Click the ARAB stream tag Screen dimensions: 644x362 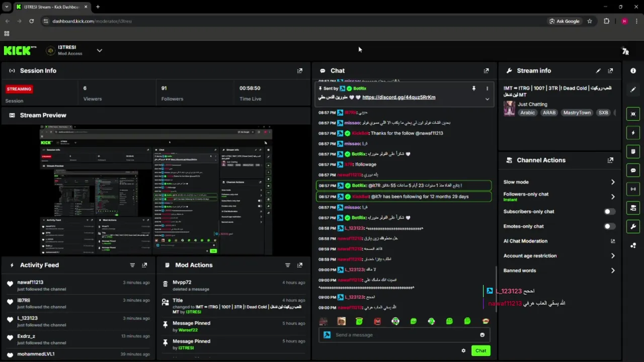(549, 113)
